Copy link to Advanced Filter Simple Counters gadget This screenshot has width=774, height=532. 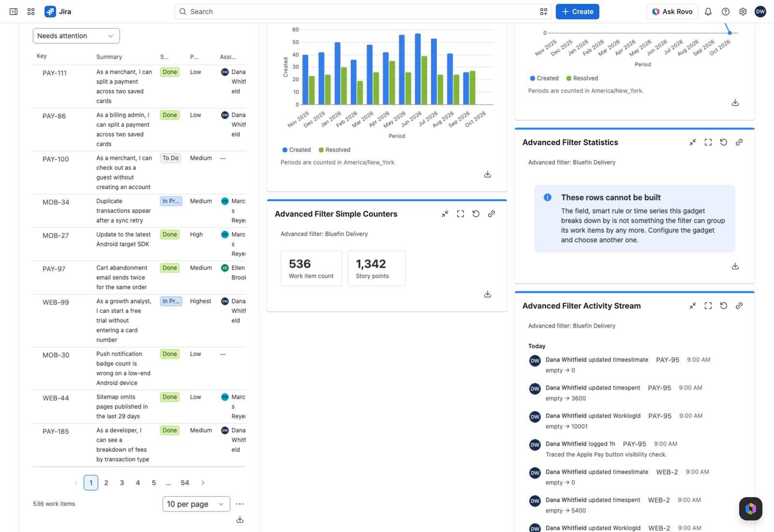click(491, 214)
